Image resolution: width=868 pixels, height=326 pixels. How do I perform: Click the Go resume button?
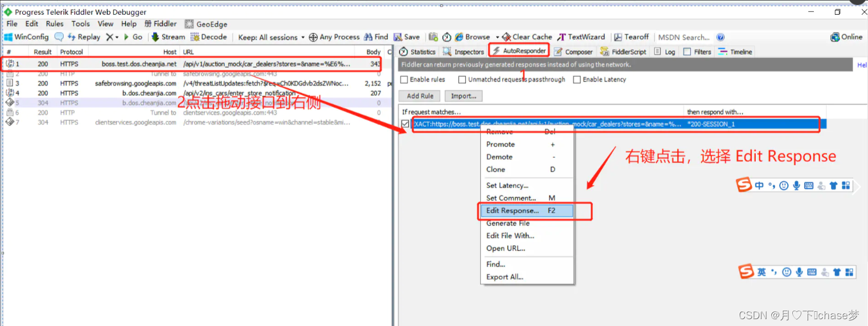pos(133,37)
